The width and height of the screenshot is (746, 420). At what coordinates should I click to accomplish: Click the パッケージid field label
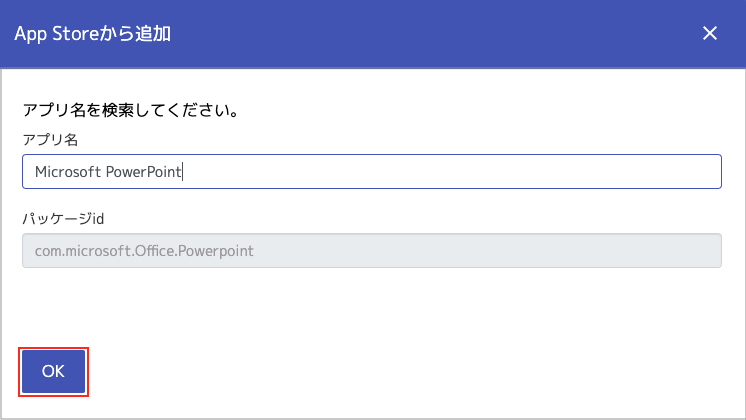click(x=63, y=219)
